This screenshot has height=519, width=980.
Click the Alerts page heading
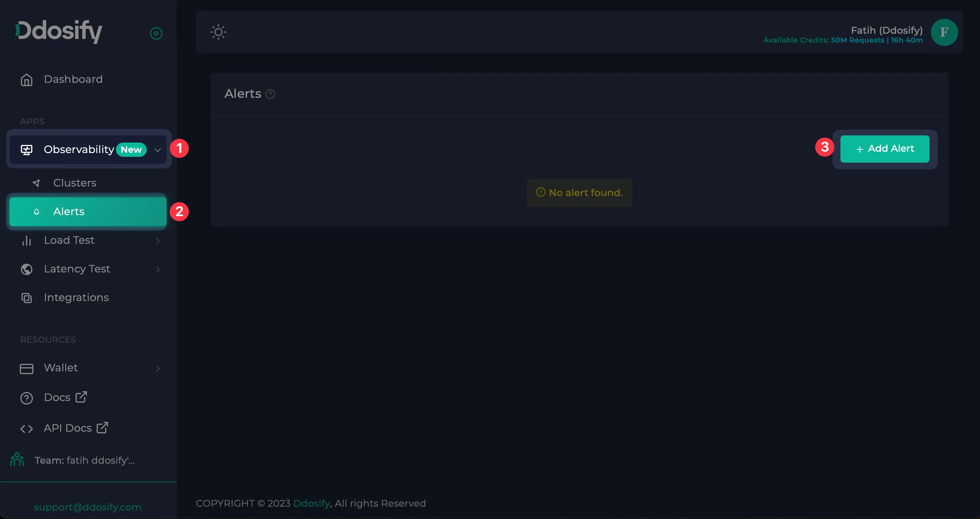[243, 93]
